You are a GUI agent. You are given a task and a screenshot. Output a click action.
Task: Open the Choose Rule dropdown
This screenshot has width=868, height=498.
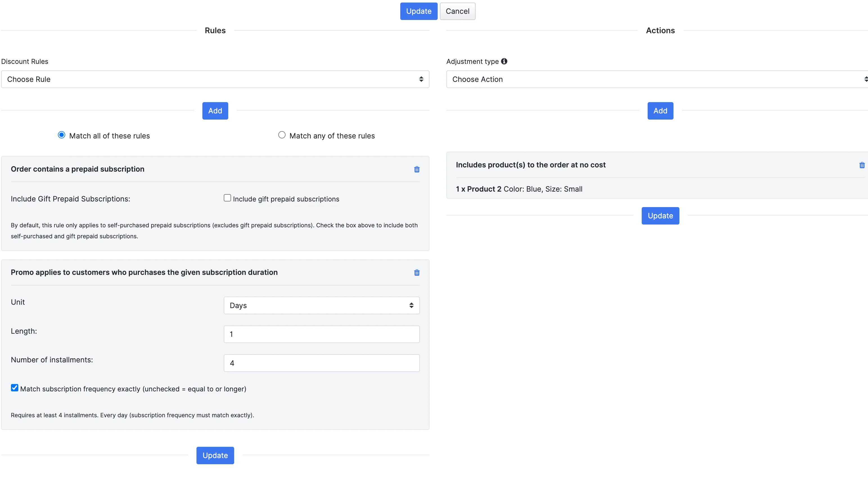tap(215, 79)
